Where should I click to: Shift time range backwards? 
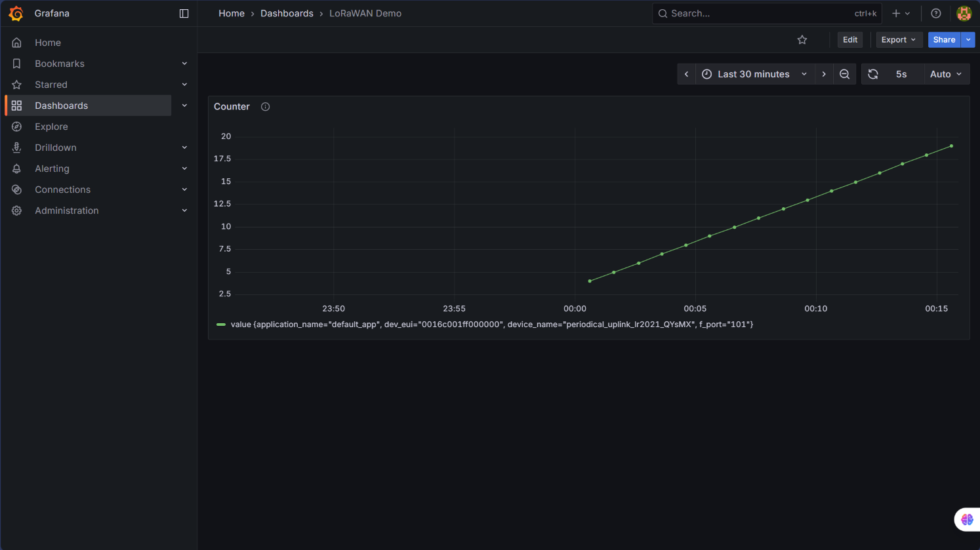pyautogui.click(x=686, y=74)
